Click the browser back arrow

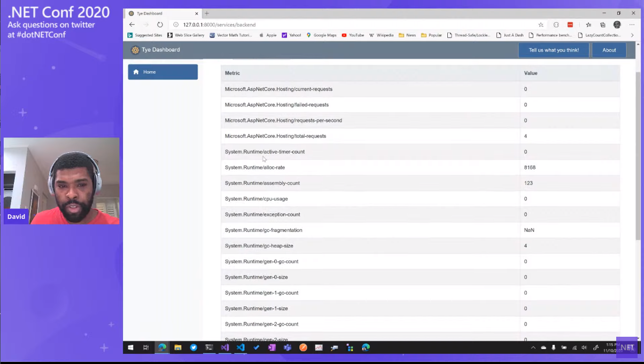(132, 25)
